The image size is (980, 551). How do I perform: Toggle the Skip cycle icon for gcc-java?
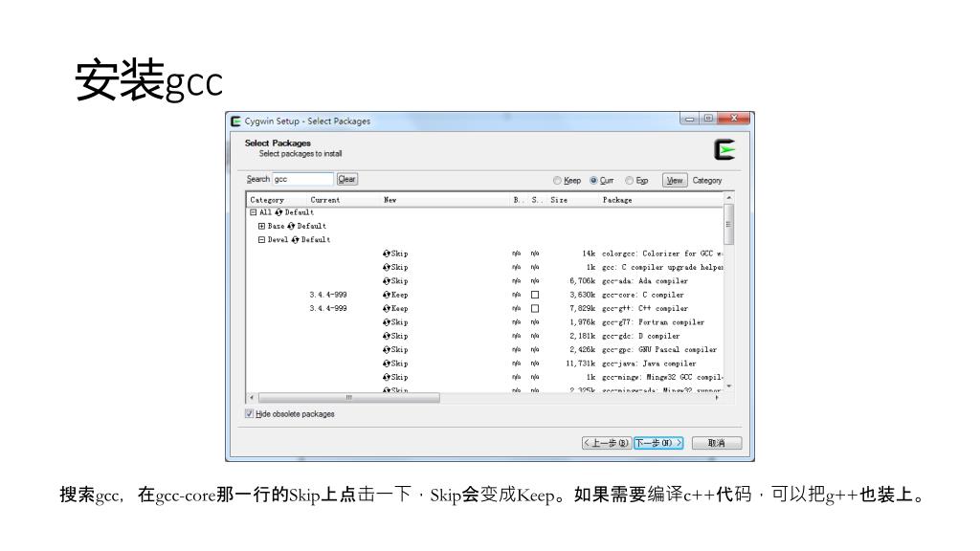[x=387, y=364]
